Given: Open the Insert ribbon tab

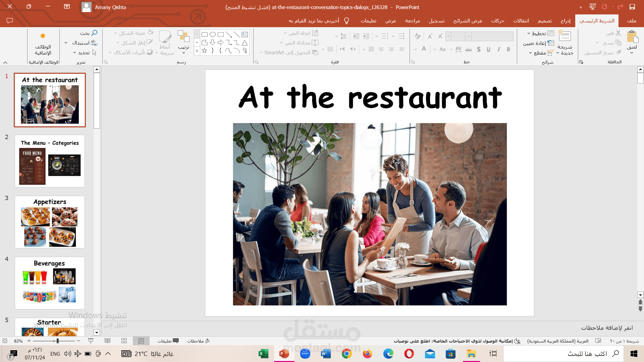Looking at the screenshot, I should (x=566, y=21).
